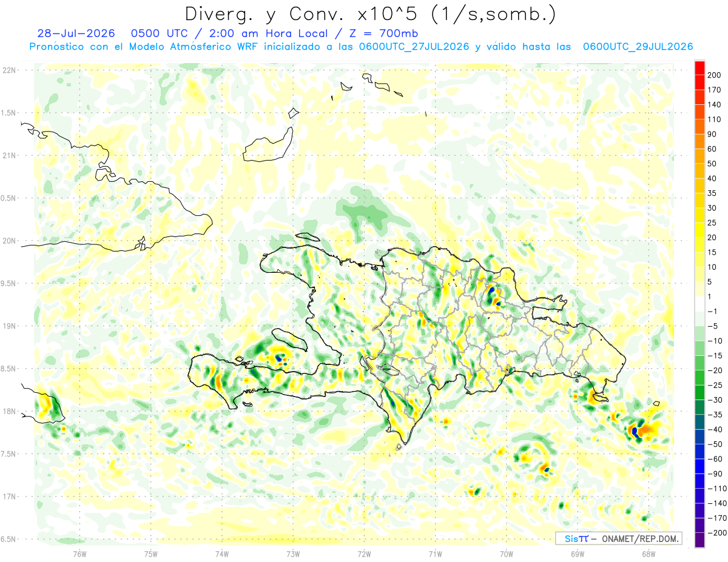Click the '73W' longitude label
Viewport: 728px width, 562px height.
click(x=293, y=553)
